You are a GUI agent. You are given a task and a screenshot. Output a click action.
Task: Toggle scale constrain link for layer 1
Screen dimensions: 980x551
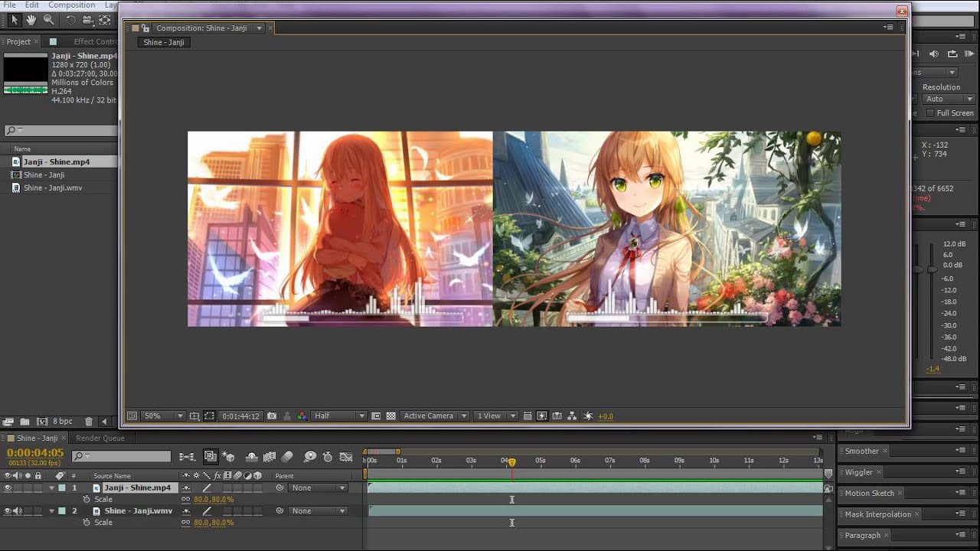(185, 500)
